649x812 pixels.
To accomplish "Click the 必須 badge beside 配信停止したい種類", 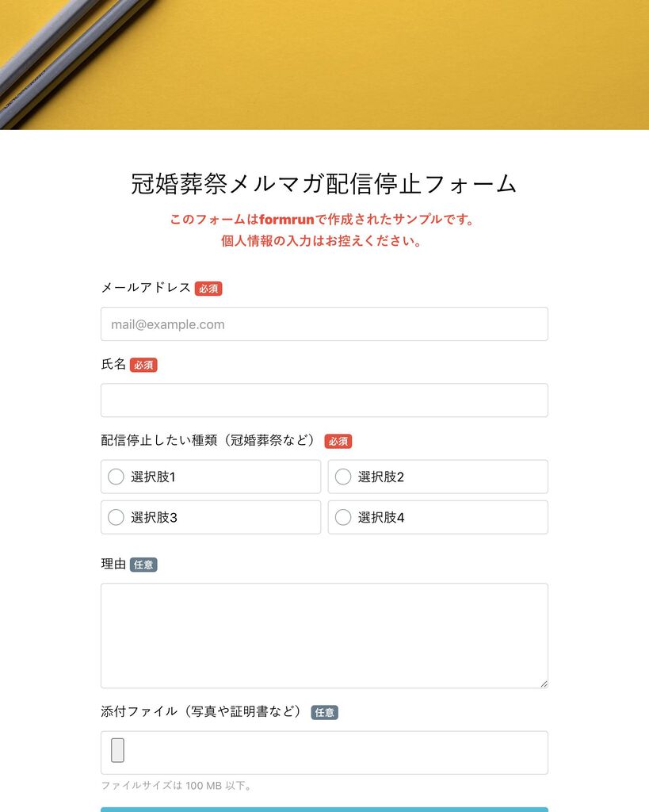I will click(338, 442).
